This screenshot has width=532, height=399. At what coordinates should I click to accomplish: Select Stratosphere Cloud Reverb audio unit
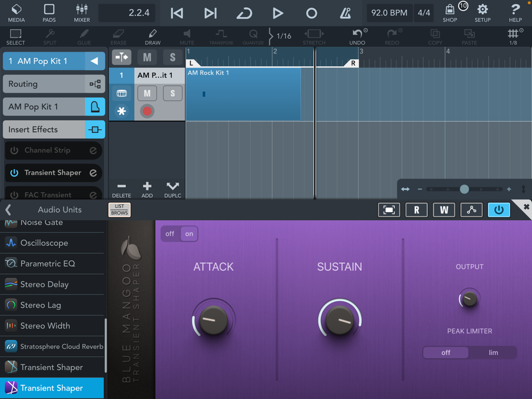52,346
